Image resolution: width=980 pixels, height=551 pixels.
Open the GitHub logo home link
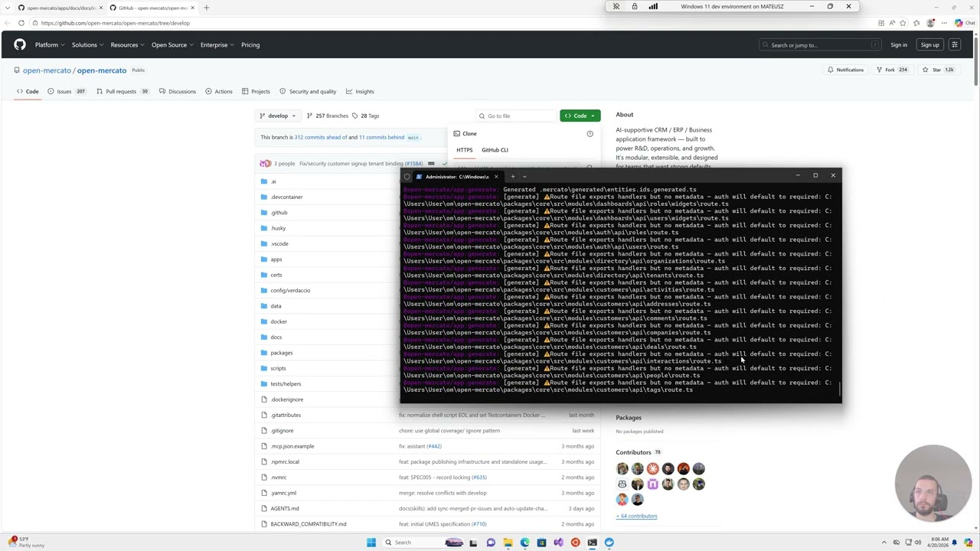[x=20, y=44]
